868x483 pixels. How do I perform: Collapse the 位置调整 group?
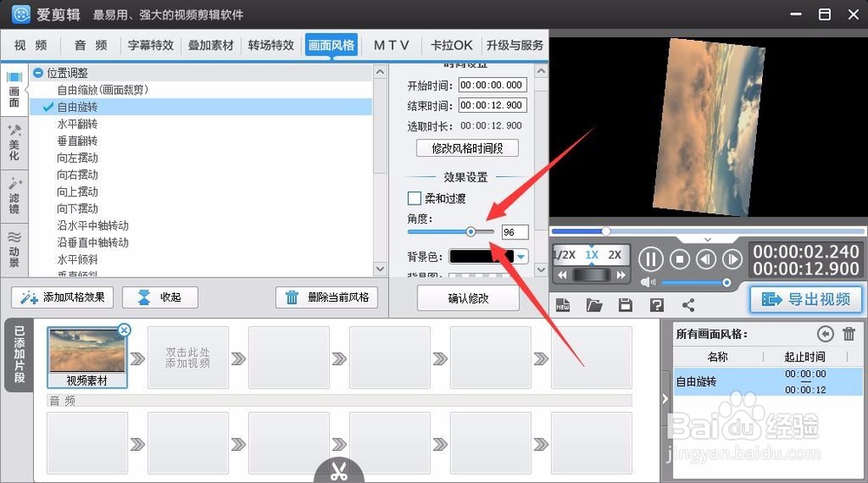[38, 73]
